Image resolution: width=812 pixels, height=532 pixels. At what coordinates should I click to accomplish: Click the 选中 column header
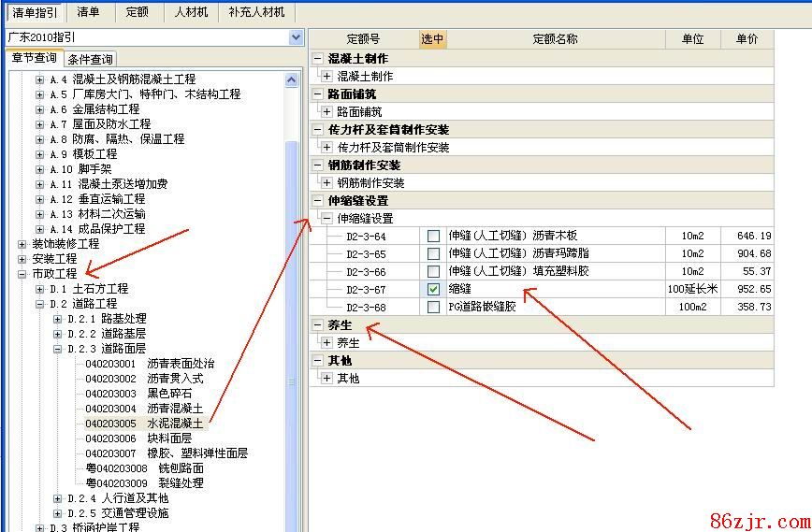pos(432,39)
